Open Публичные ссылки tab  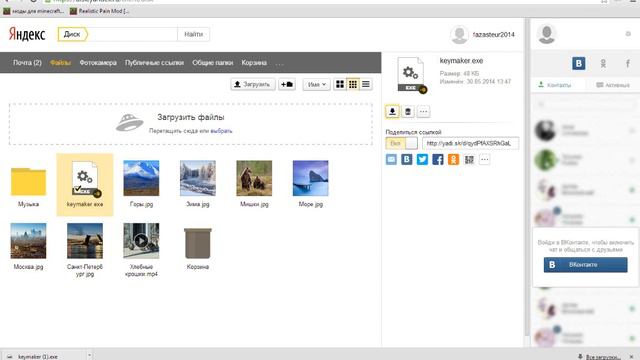pos(154,63)
